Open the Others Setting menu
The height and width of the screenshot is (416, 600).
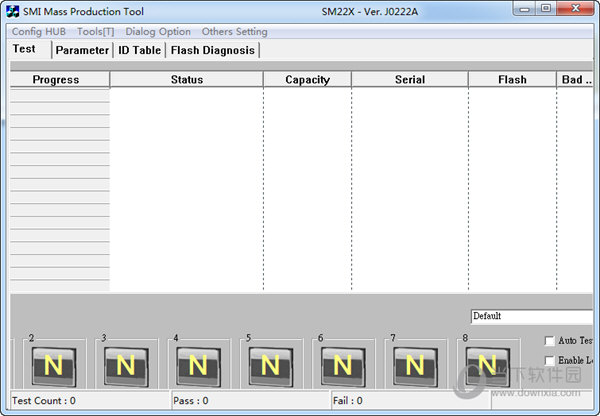(x=235, y=32)
